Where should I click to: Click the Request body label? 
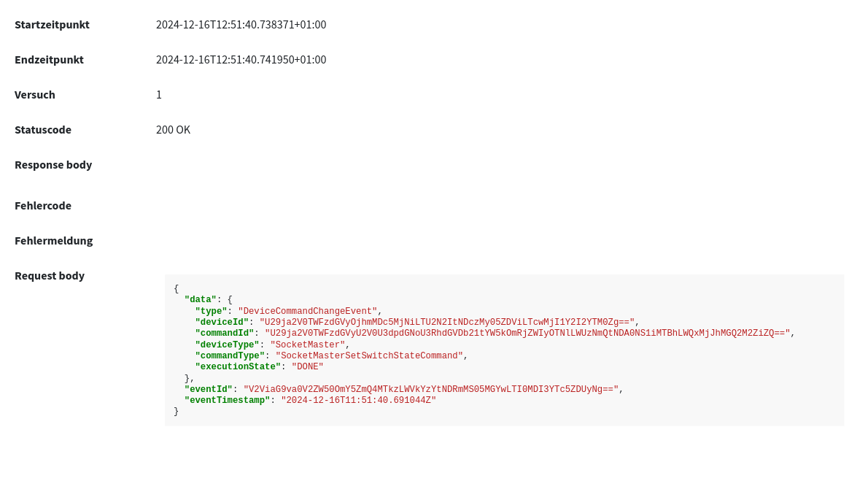click(x=50, y=275)
